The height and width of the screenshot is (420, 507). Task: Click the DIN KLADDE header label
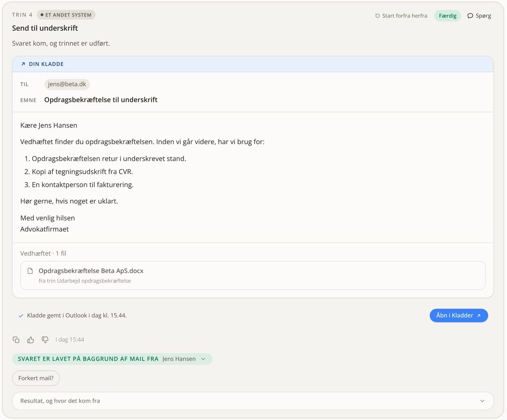(x=46, y=64)
